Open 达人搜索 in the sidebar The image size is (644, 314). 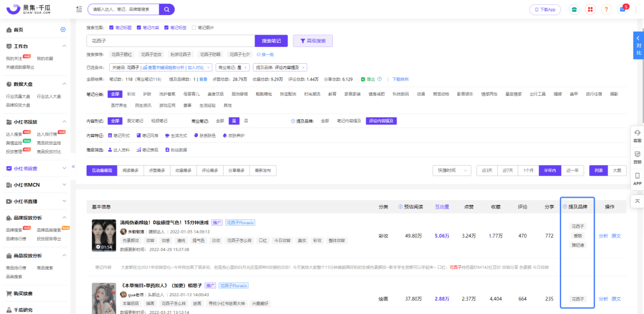coord(14,134)
